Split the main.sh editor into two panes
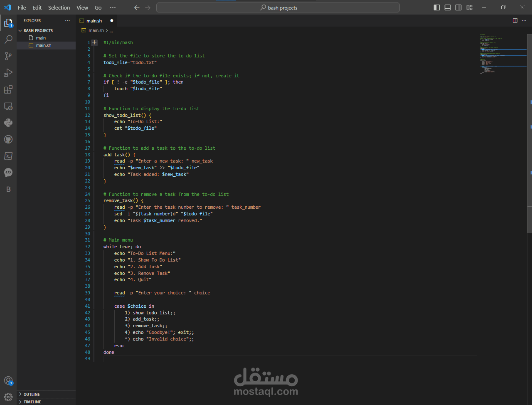 pos(515,20)
